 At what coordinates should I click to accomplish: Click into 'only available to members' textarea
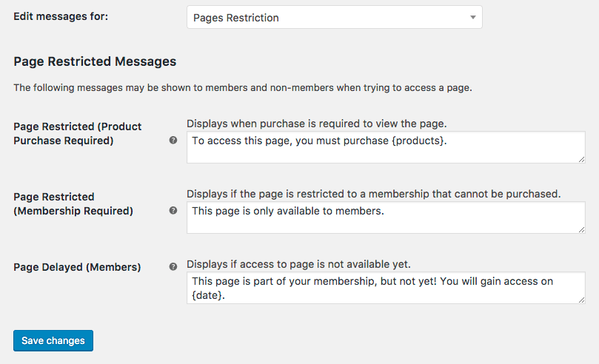(385, 218)
